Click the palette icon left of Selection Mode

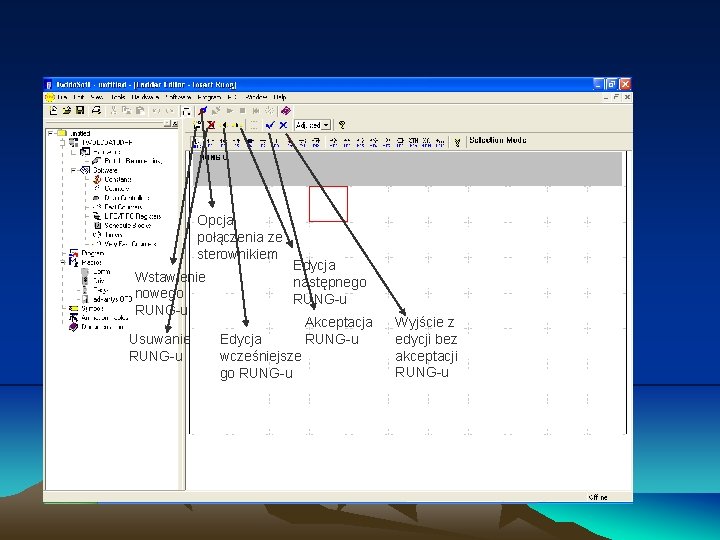[x=457, y=142]
